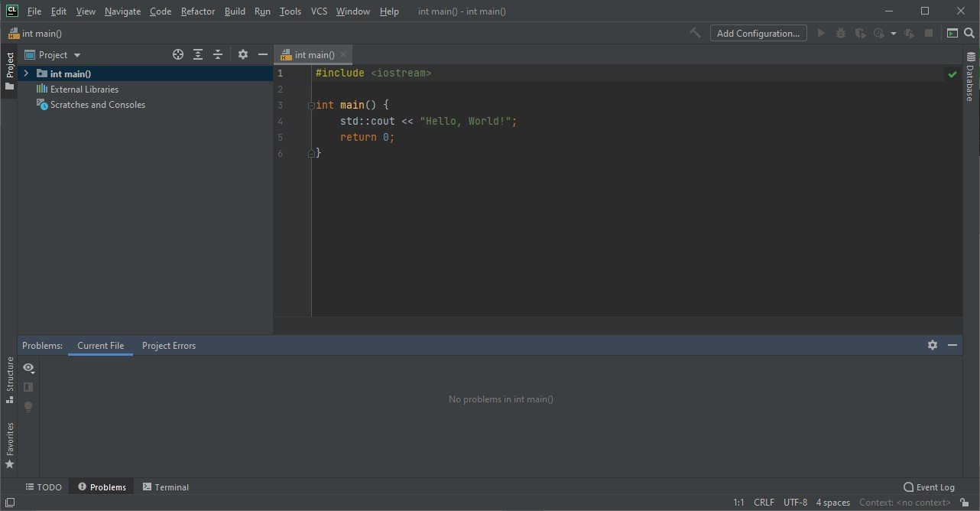
Task: Open the Project view dropdown
Action: (53, 55)
